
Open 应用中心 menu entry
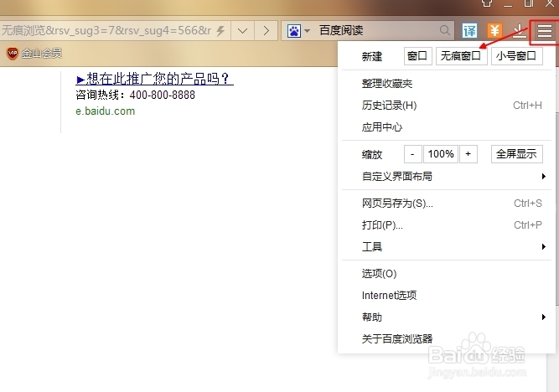pyautogui.click(x=447, y=127)
